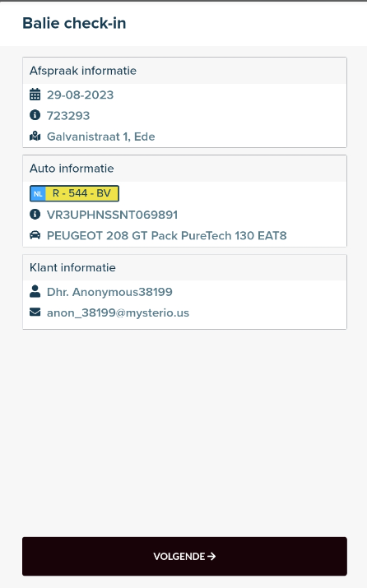Click the customer name Dhr. Anonymous38199
367x588 pixels.
pos(109,292)
